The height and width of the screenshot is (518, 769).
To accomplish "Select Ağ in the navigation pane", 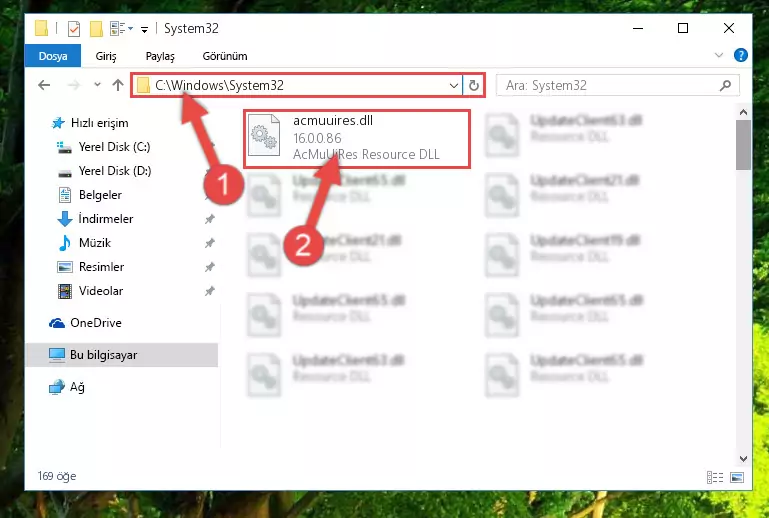I will (x=77, y=387).
